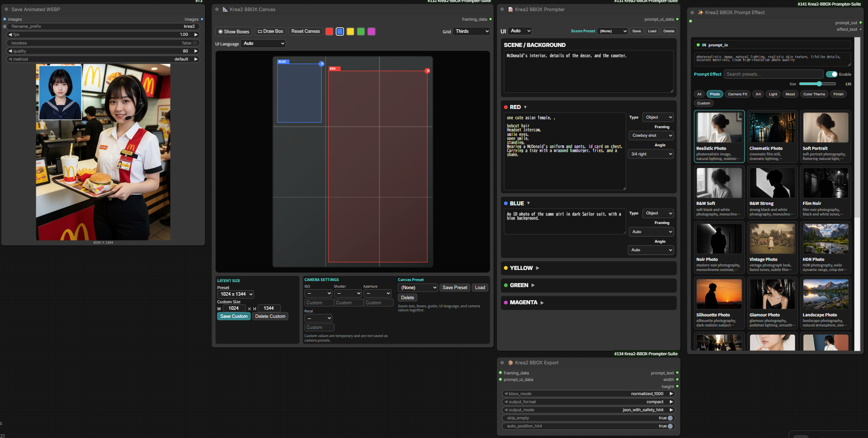Viewport: 868px width, 438px height.
Task: Open the Light effects tab
Action: click(773, 94)
